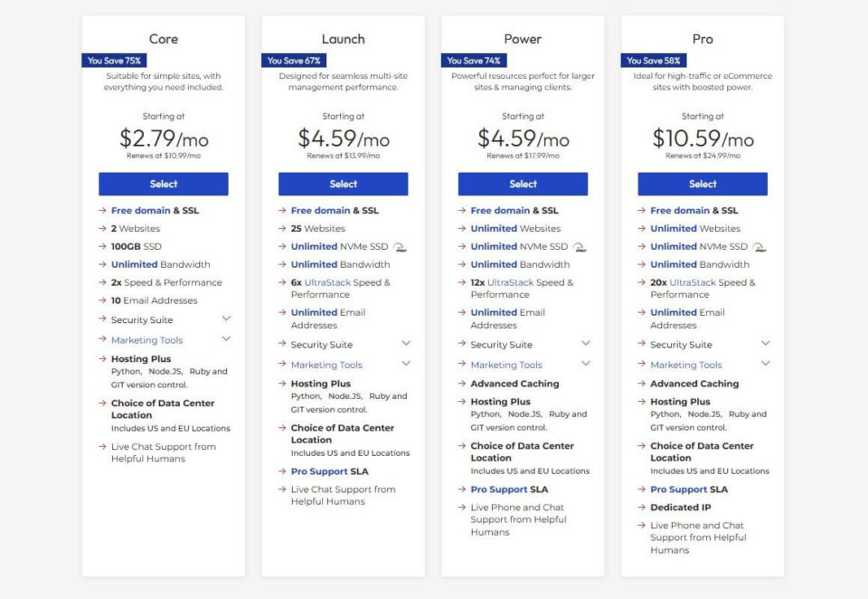Click Marketing Tools label in Pro plan
This screenshot has height=599, width=868.
(x=686, y=366)
